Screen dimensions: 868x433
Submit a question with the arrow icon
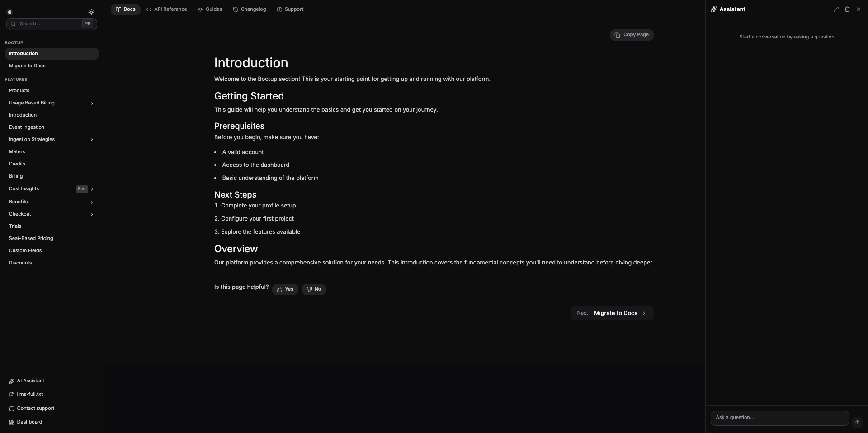858,422
